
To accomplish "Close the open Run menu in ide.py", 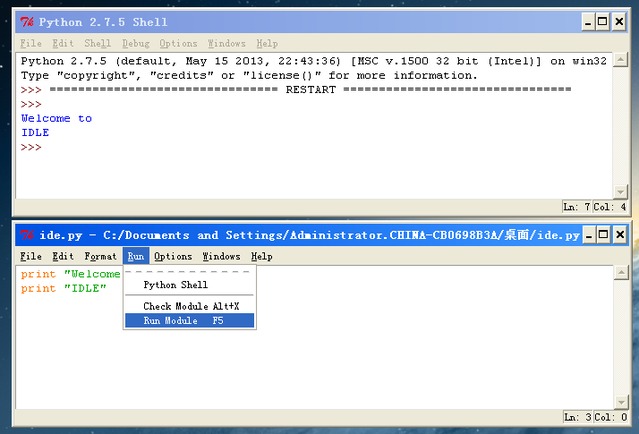I will tap(136, 256).
